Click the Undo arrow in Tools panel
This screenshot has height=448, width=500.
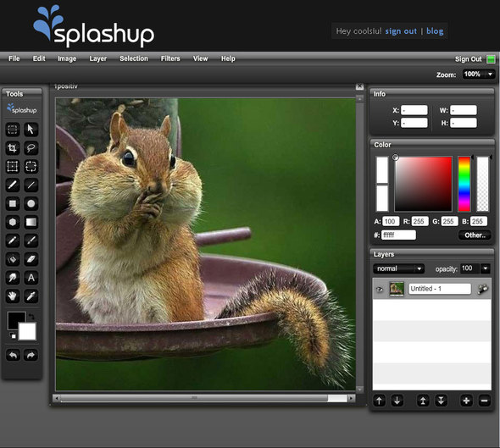tap(13, 355)
